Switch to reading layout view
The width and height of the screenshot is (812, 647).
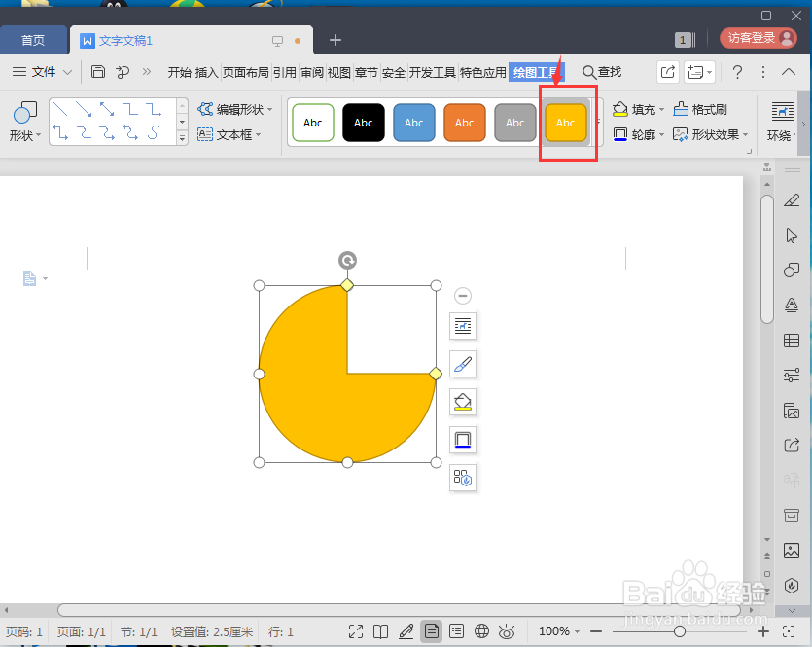tap(380, 631)
